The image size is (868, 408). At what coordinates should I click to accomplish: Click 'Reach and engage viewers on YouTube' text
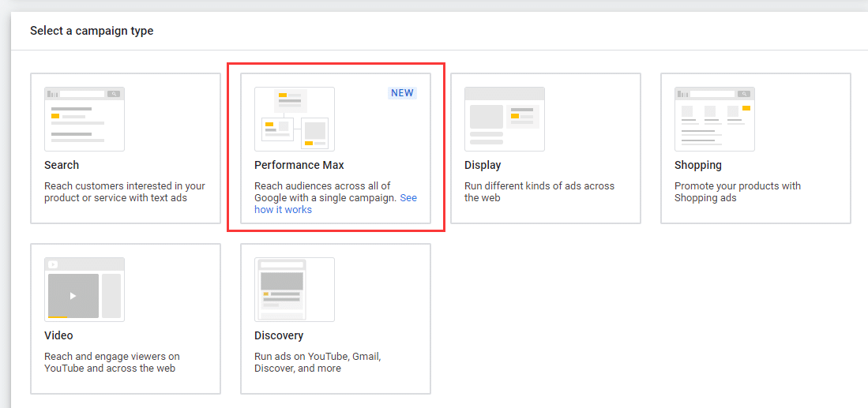pyautogui.click(x=112, y=362)
